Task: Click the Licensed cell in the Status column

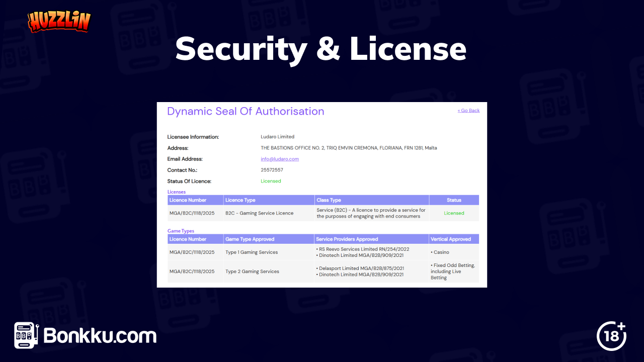Action: [x=454, y=213]
